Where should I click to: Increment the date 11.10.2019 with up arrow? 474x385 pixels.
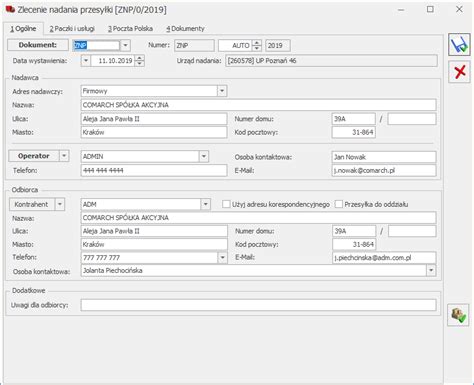pos(140,58)
